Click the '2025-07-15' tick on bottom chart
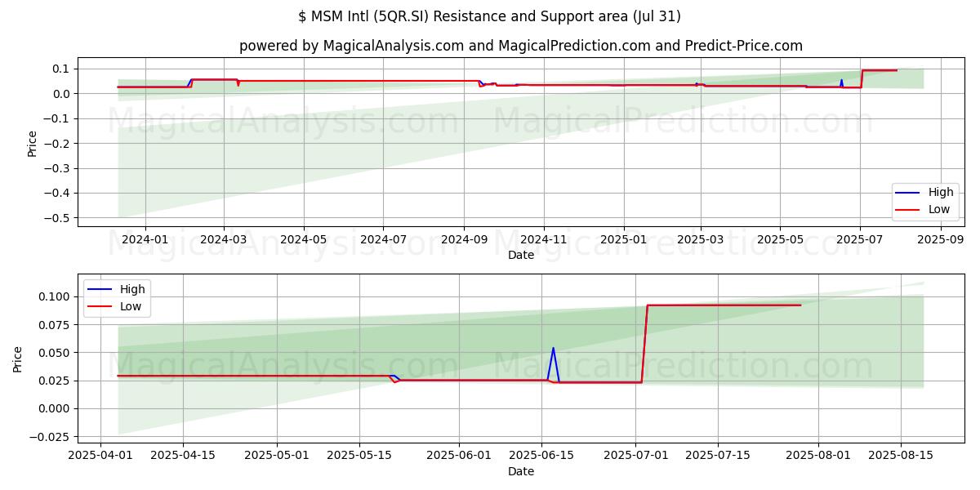The height and width of the screenshot is (490, 980). click(718, 456)
